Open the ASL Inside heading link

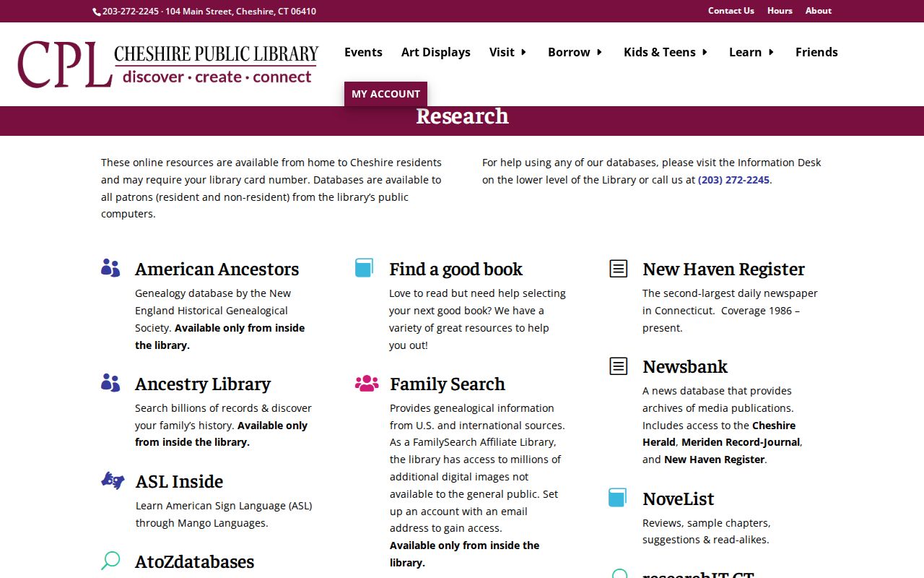click(179, 481)
